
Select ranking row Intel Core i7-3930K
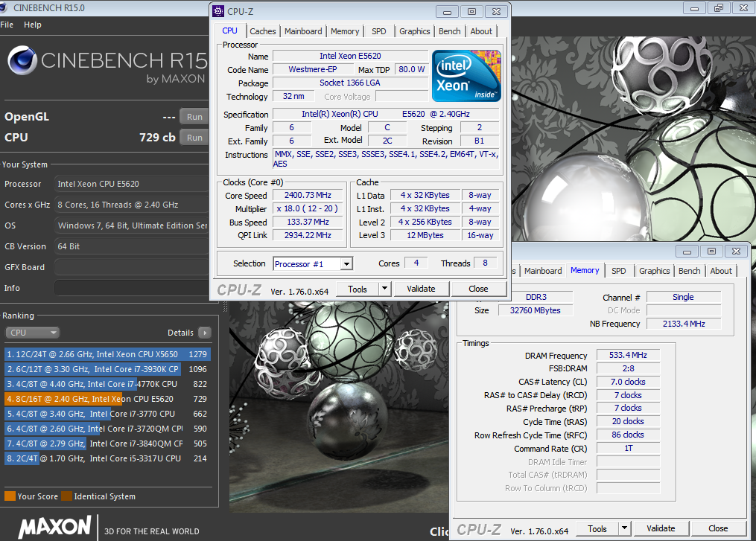[x=107, y=369]
